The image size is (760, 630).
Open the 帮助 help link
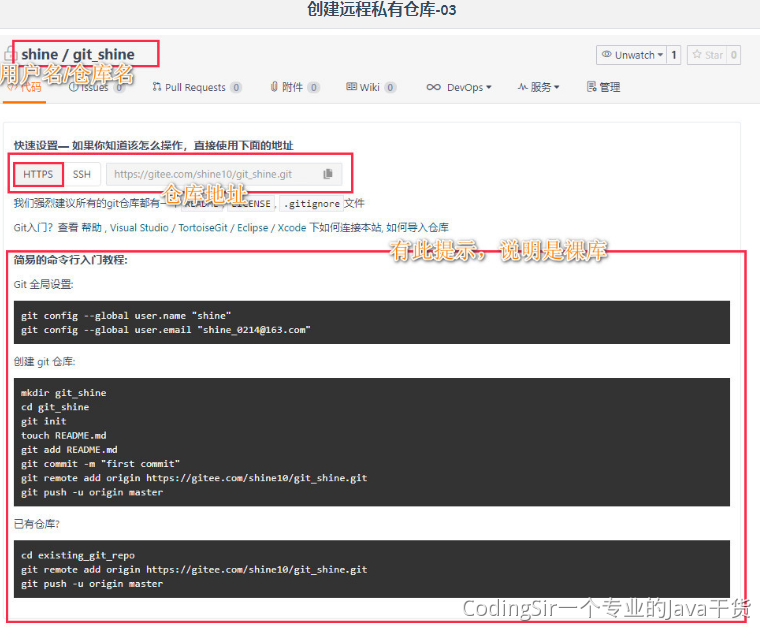pyautogui.click(x=92, y=227)
